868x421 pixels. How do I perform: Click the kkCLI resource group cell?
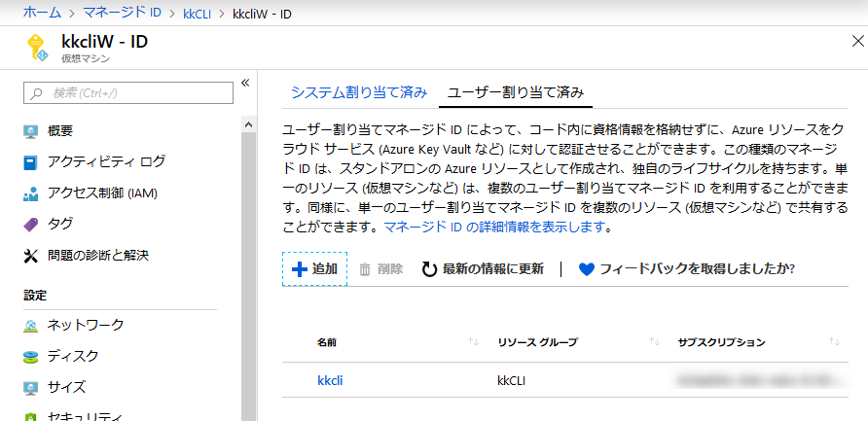[512, 380]
